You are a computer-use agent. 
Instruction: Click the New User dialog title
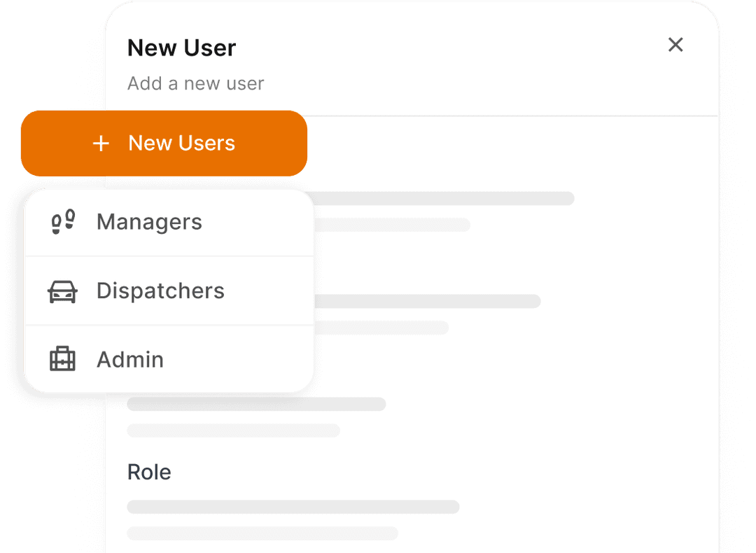tap(181, 48)
